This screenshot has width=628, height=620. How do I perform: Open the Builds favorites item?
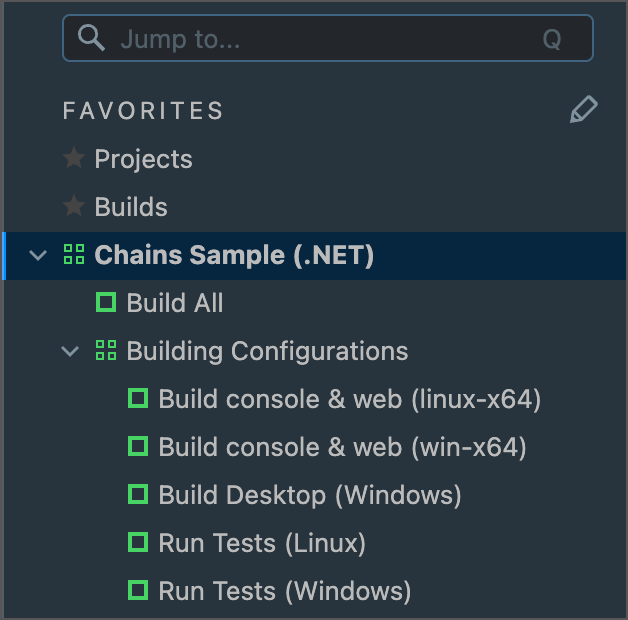coord(131,207)
